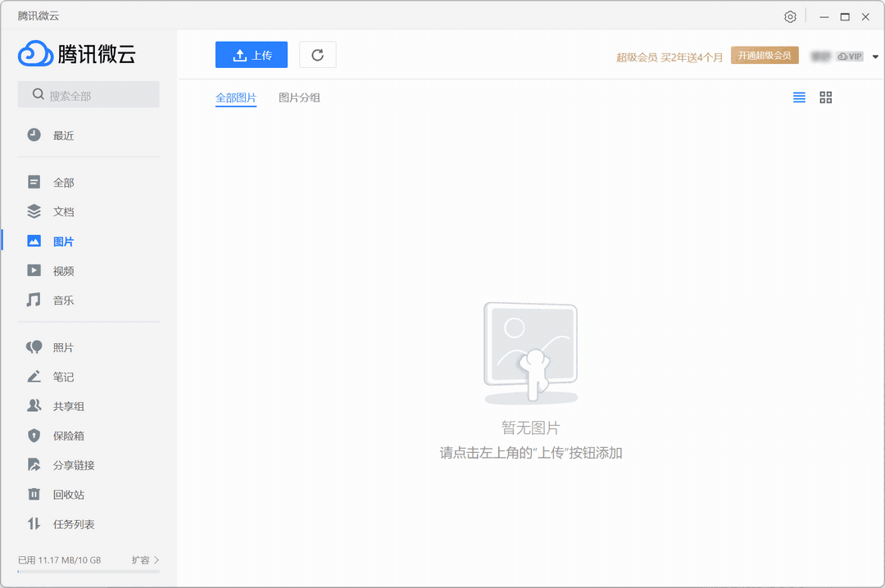The width and height of the screenshot is (885, 588).
Task: Click the refresh icon button
Action: 318,55
